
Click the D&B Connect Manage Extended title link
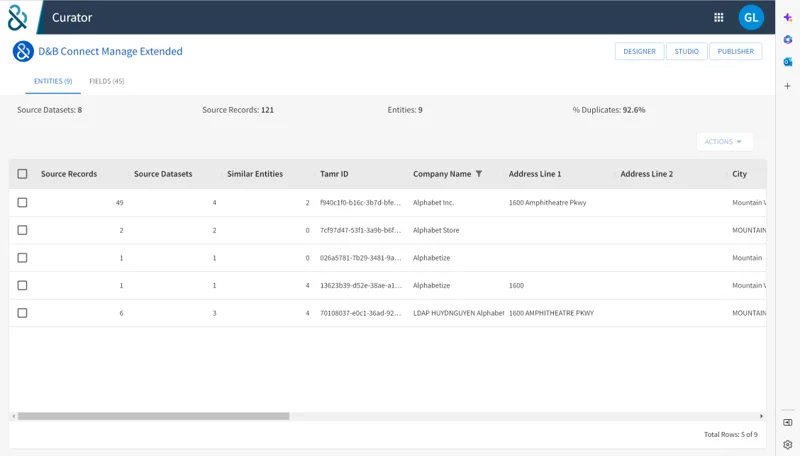[x=110, y=52]
